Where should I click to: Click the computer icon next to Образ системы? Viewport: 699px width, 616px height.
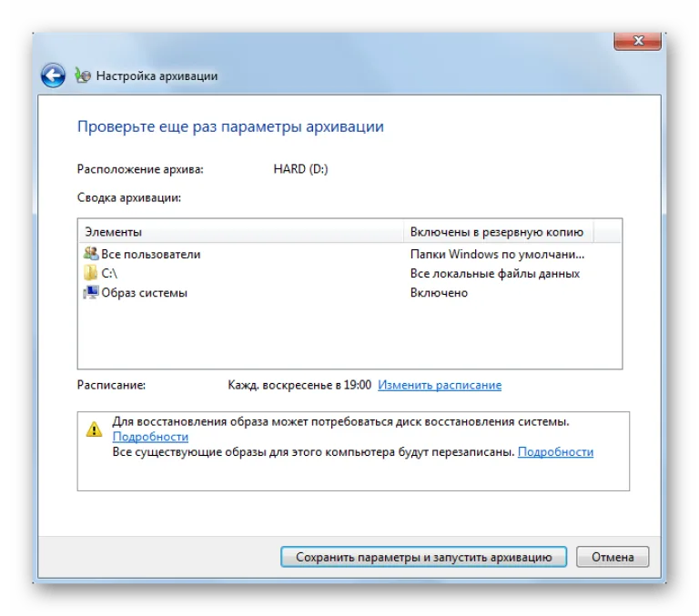pos(91,292)
